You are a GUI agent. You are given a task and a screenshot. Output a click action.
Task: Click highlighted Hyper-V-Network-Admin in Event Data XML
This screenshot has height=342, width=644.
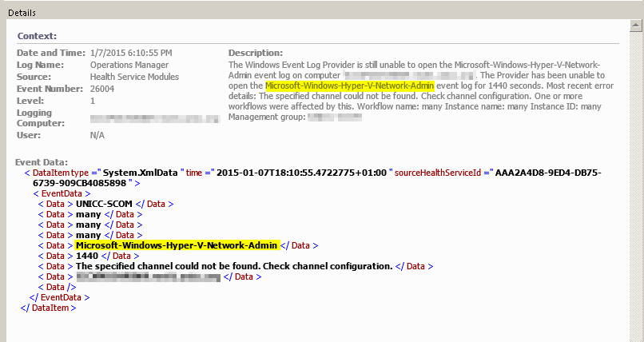[177, 245]
